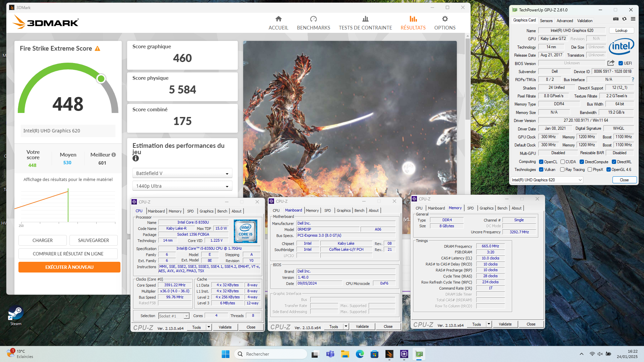This screenshot has height=362, width=644.
Task: Click the taskbar Rechercher search box
Action: [x=271, y=354]
